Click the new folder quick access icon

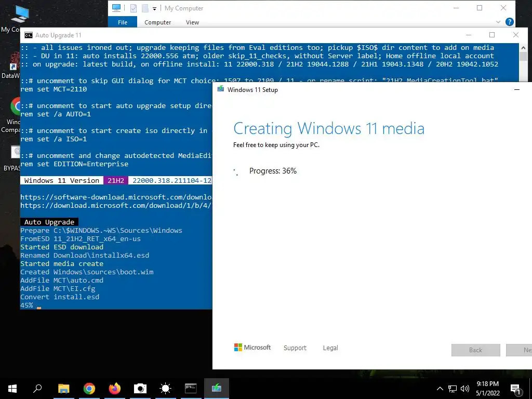[x=145, y=8]
